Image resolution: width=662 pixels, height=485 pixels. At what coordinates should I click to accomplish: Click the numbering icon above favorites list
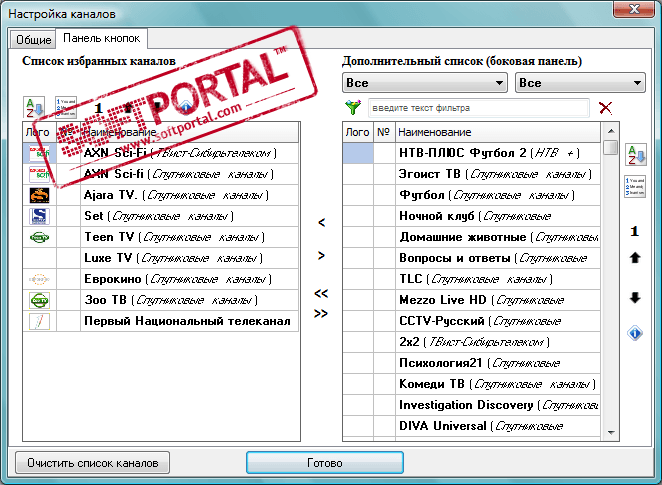(x=66, y=107)
